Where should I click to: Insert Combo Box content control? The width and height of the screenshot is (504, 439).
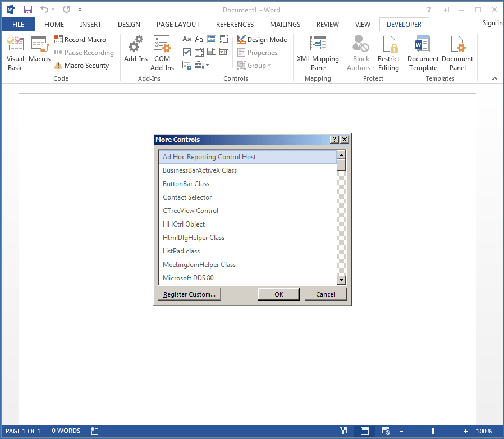tap(199, 52)
